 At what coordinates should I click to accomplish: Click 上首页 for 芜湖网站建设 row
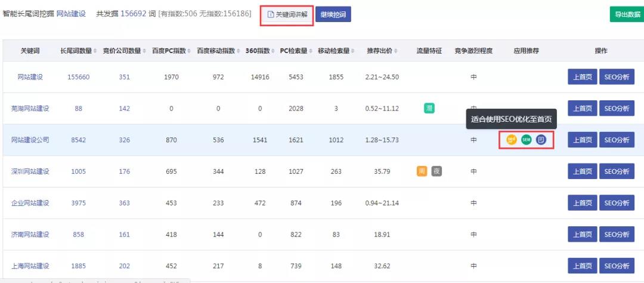pos(582,108)
